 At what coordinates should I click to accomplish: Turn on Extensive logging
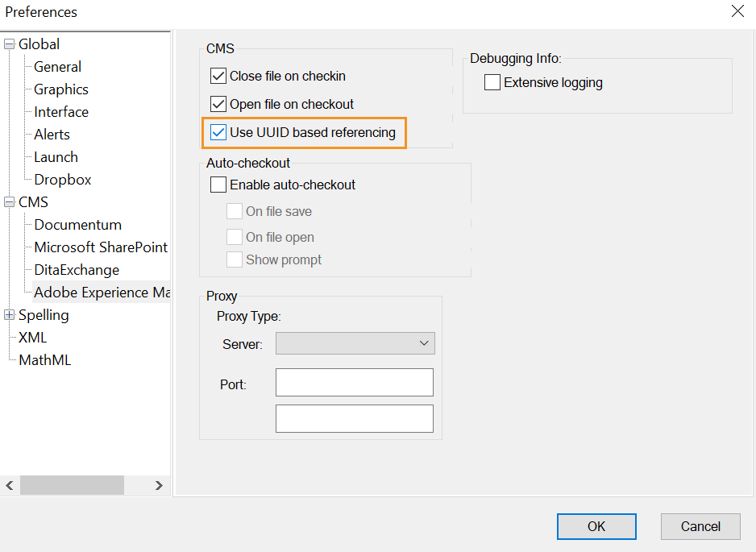pyautogui.click(x=492, y=82)
